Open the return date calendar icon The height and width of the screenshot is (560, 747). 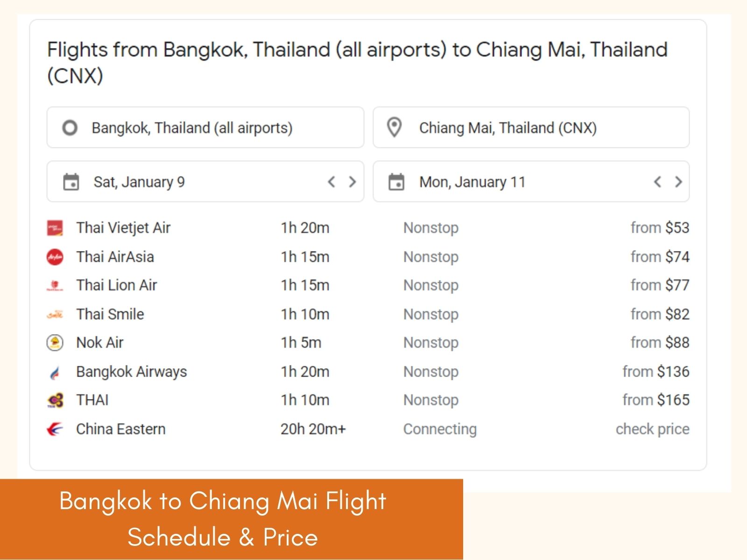coord(396,182)
